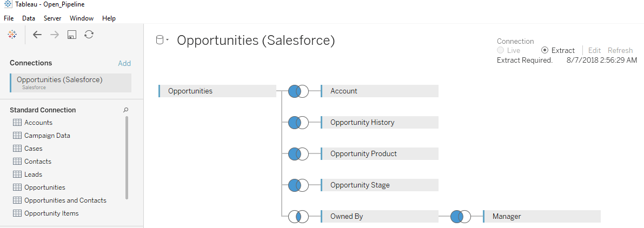Go back with the left arrow icon

pyautogui.click(x=37, y=35)
